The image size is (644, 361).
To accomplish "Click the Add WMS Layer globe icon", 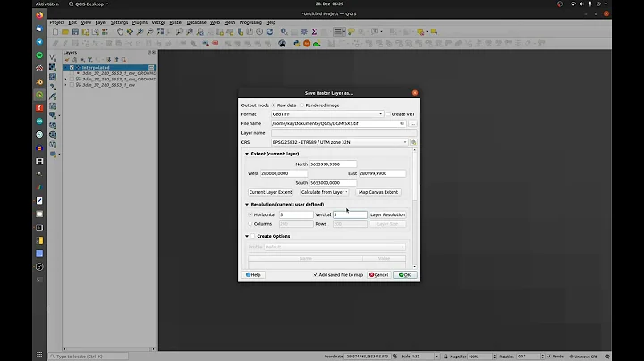I will point(53,125).
